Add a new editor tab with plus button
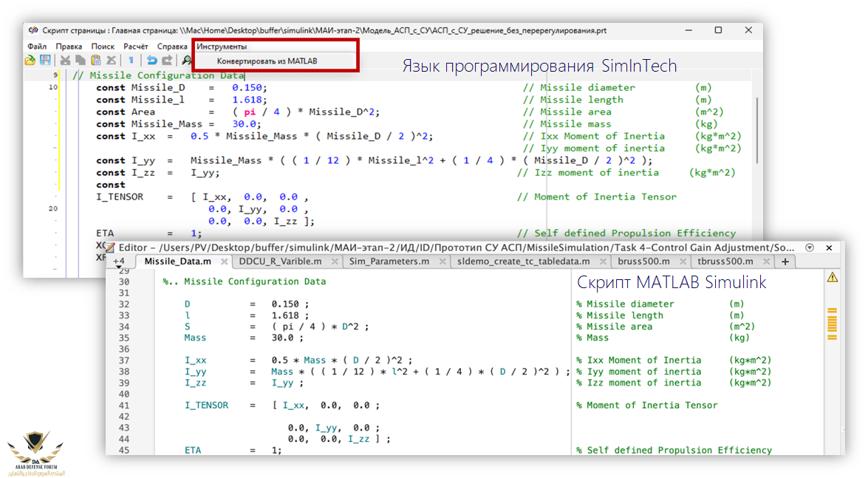Viewport: 868px width, 478px height. (785, 262)
